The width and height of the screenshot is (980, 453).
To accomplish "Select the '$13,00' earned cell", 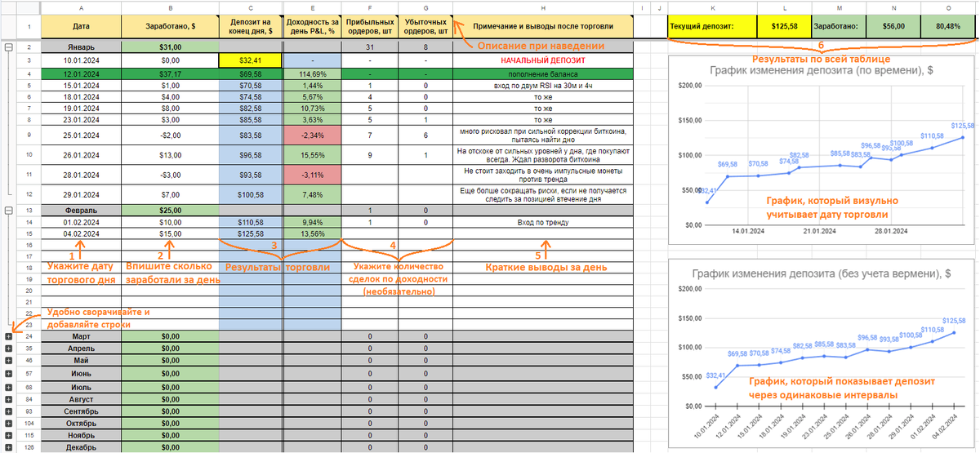I will pos(170,155).
